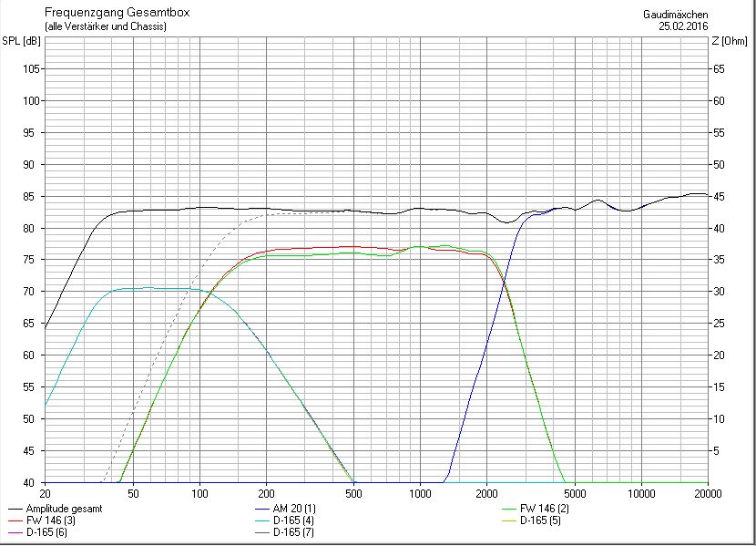Select the Gaudimäxchen project name text
Viewport: 756px width, 546px height.
(x=675, y=15)
